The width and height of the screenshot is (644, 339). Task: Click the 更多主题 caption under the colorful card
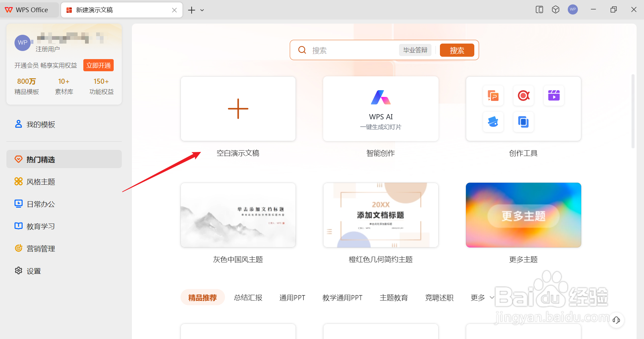coord(524,260)
